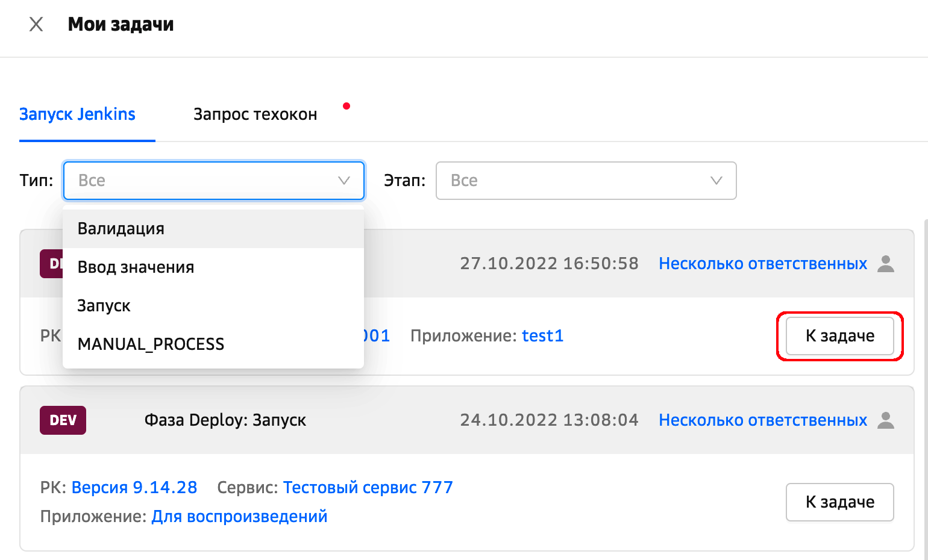Switch to the Запуск Jenkins tab

[77, 114]
